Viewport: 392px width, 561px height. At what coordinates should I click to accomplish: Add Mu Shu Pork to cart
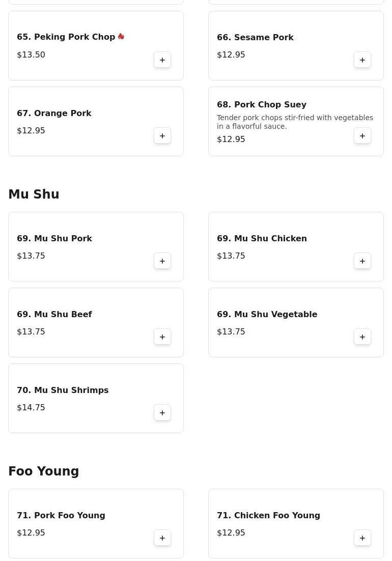tap(162, 261)
